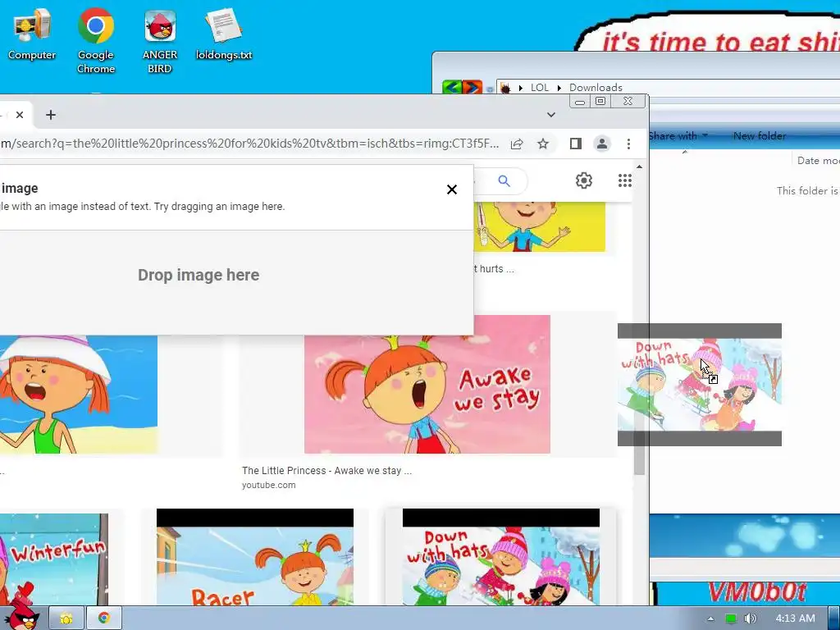Viewport: 840px width, 630px height.
Task: Close the current Chrome tab
Action: 20,115
